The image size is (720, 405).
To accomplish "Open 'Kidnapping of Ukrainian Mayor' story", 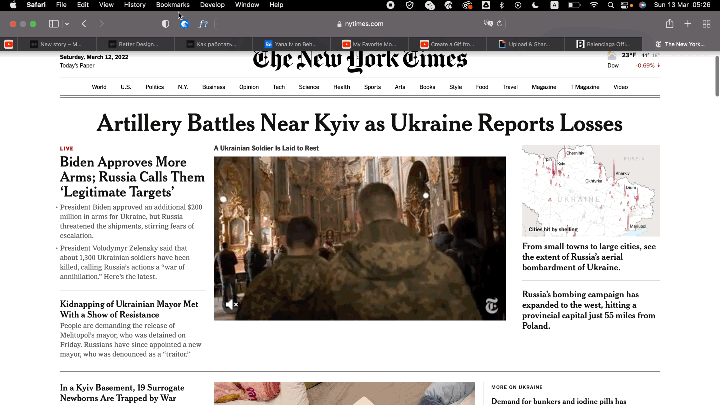I will 129,309.
